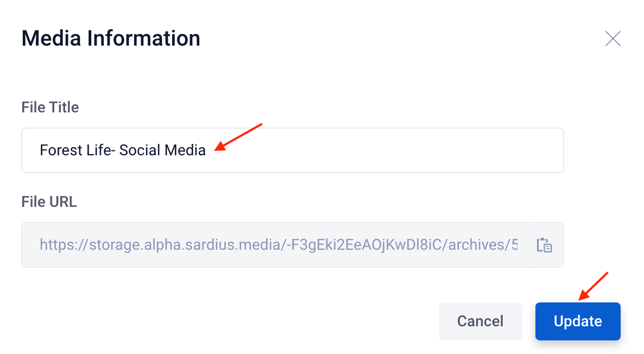Save the title with the blue Update button
This screenshot has height=354, width=644.
coord(577,321)
